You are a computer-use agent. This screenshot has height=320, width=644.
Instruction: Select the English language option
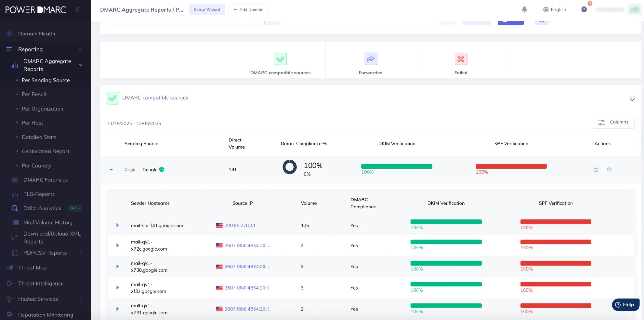(x=558, y=9)
